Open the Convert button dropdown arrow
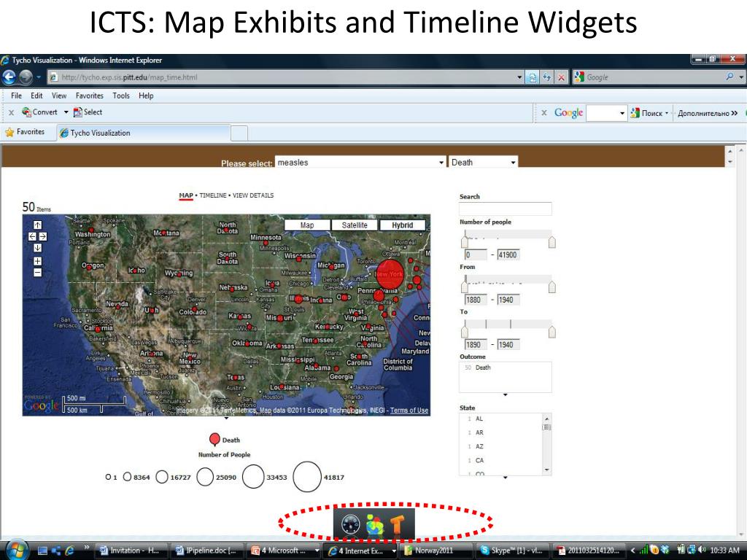This screenshot has width=747, height=560. point(66,112)
